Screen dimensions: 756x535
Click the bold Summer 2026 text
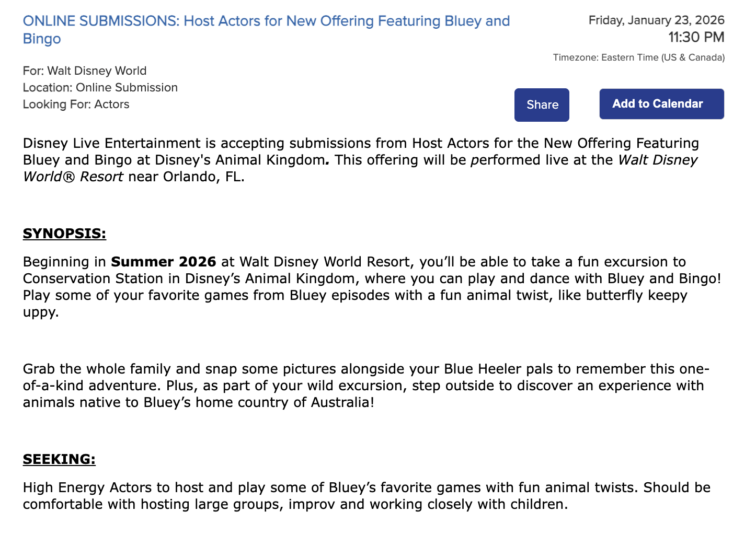click(x=164, y=262)
